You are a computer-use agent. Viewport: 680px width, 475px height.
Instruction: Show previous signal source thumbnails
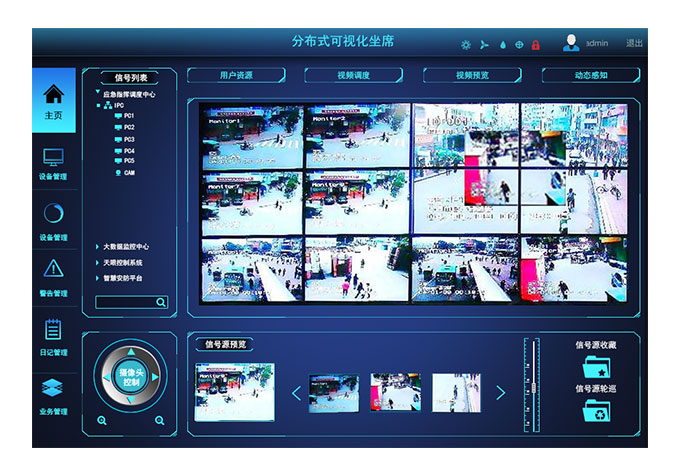(x=297, y=393)
